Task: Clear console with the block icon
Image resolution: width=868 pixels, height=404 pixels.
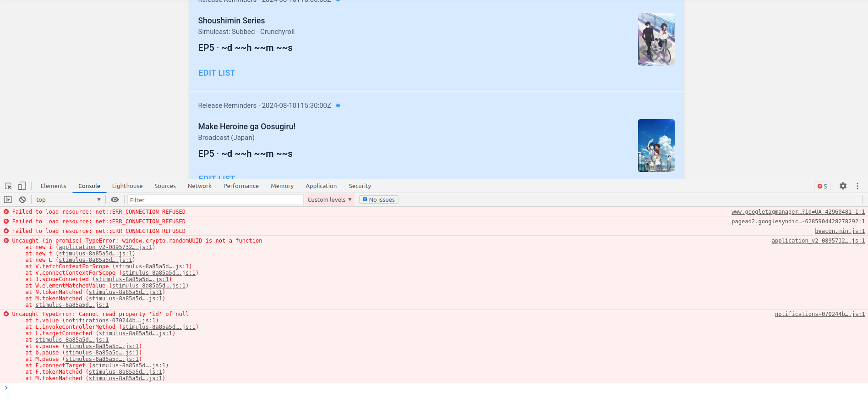Action: [22, 200]
